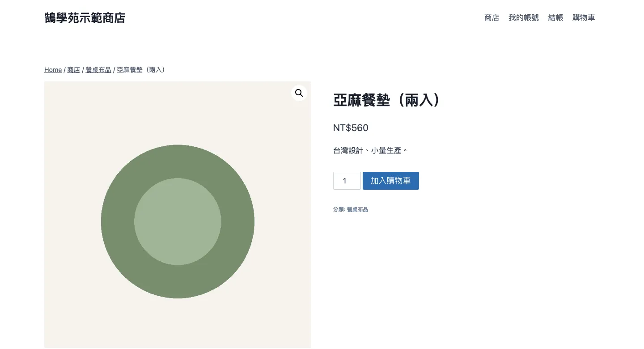Focus the product quantity input field

(347, 181)
